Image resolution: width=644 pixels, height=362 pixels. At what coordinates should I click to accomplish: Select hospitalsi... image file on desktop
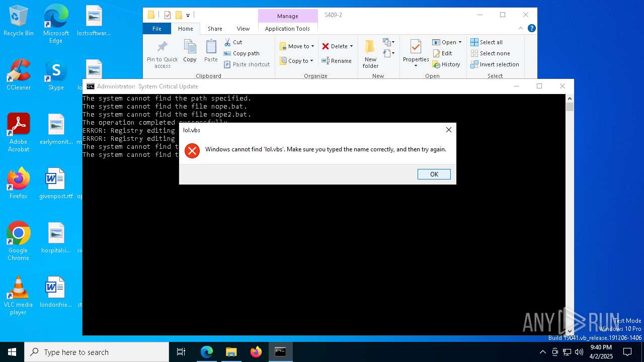coord(56,238)
